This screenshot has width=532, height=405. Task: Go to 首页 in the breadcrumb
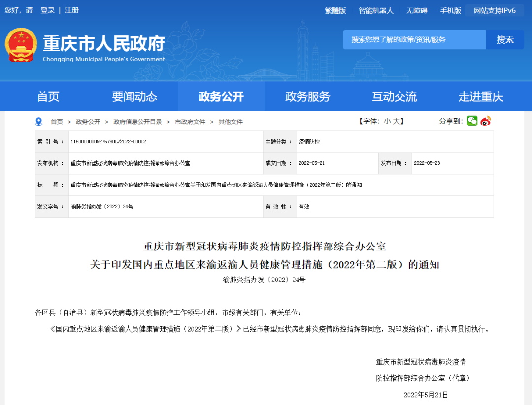[57, 122]
